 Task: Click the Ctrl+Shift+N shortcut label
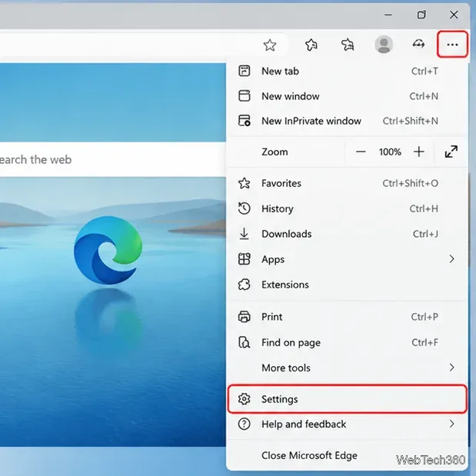click(x=410, y=121)
